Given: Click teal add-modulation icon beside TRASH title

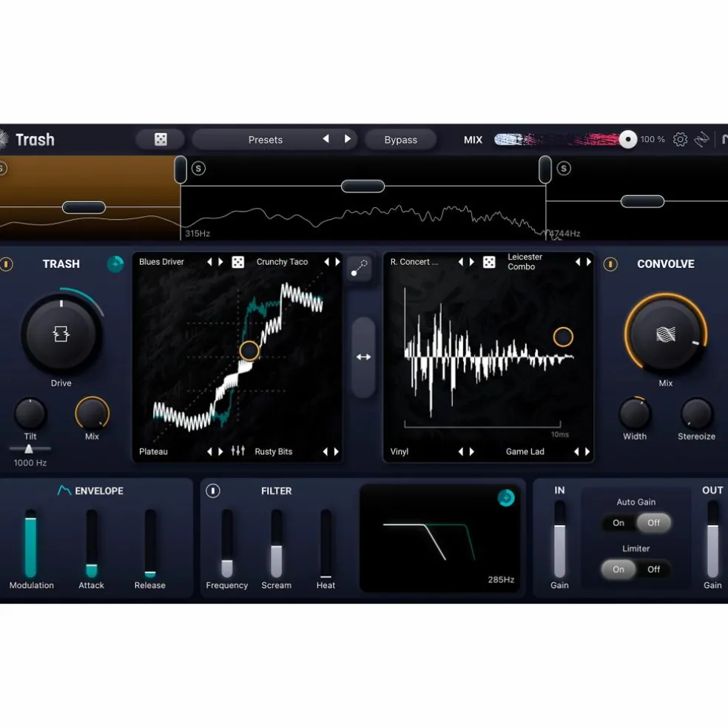Looking at the screenshot, I should click(x=115, y=263).
